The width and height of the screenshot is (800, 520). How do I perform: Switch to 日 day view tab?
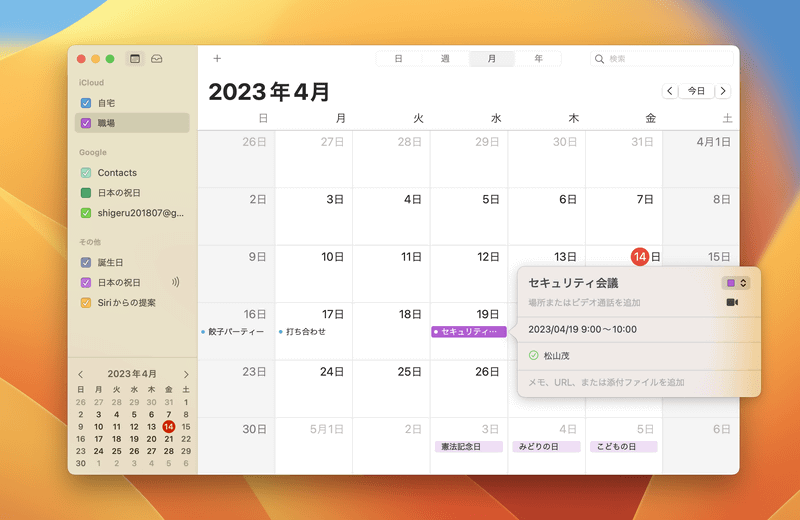(398, 59)
